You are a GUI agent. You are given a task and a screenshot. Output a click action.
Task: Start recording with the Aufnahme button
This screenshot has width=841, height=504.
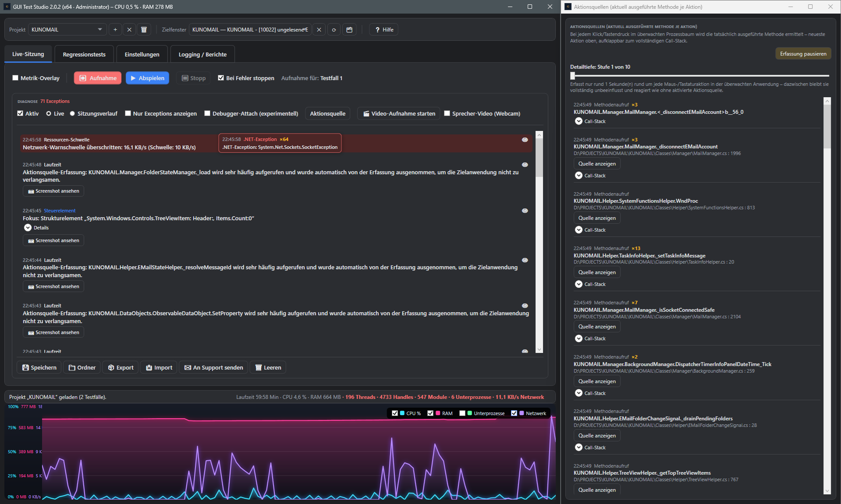tap(98, 78)
